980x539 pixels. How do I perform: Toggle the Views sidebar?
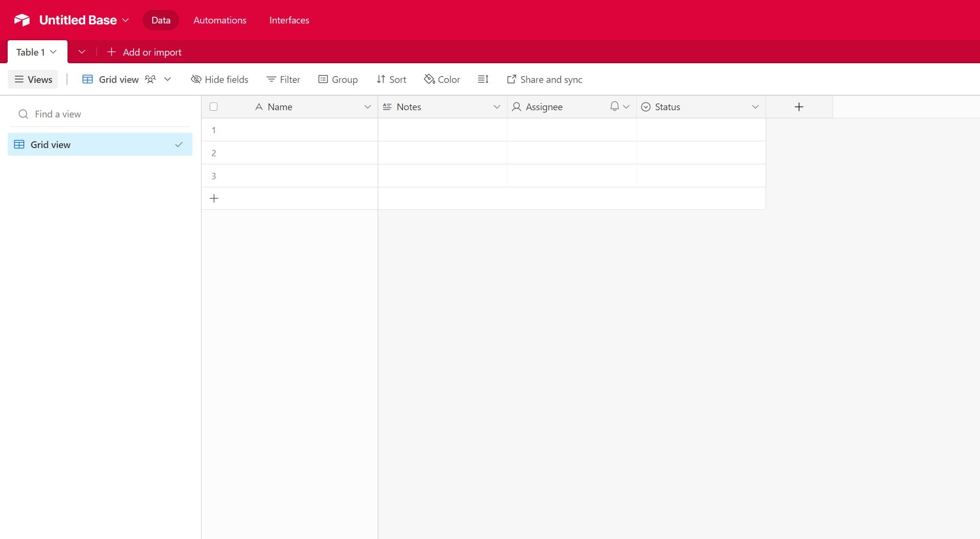(x=33, y=79)
